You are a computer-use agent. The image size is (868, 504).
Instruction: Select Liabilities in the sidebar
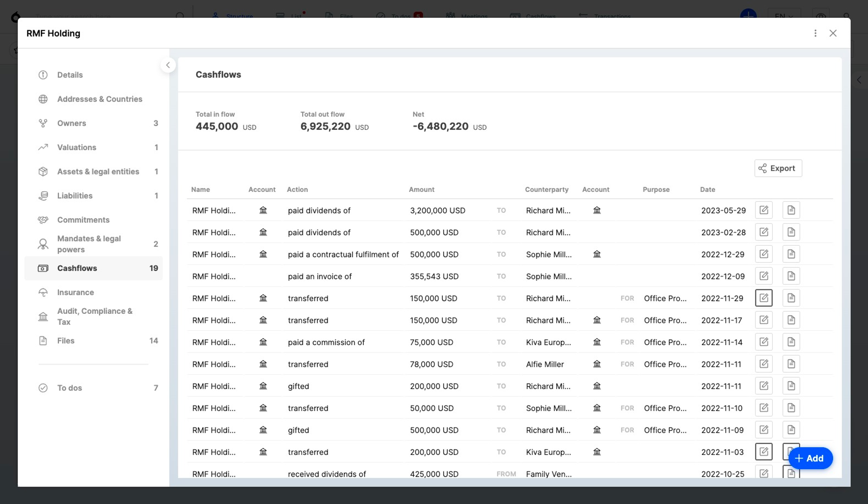pos(93,196)
